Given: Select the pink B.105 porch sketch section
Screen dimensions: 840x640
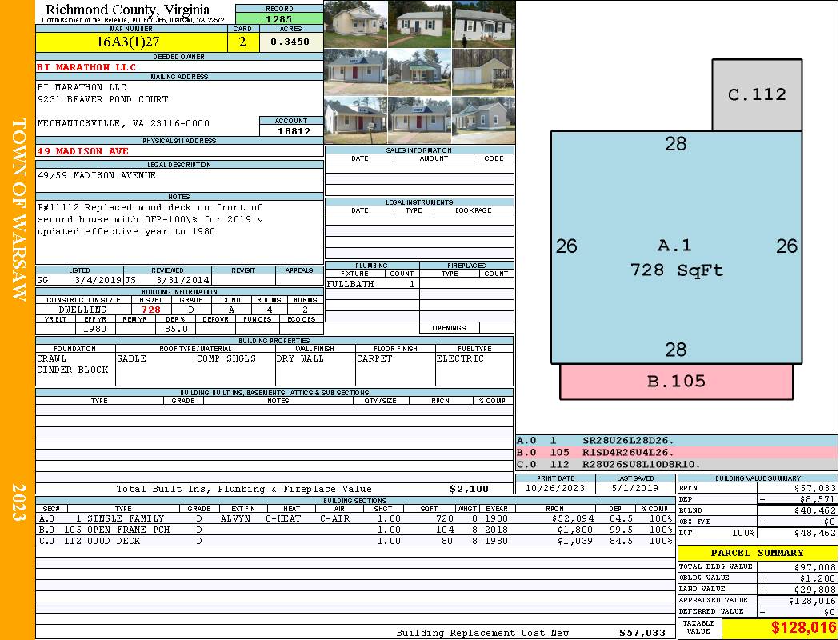Looking at the screenshot, I should coord(676,382).
